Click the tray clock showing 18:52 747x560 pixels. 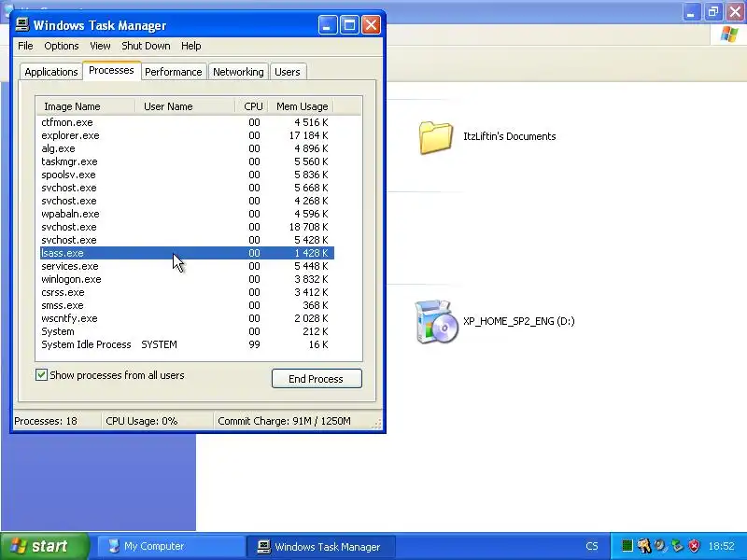tap(721, 546)
